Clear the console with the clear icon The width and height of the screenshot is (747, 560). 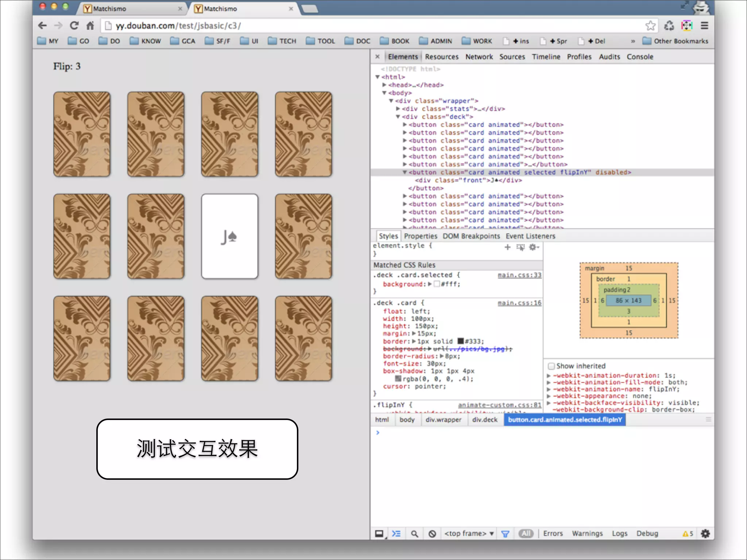point(432,534)
